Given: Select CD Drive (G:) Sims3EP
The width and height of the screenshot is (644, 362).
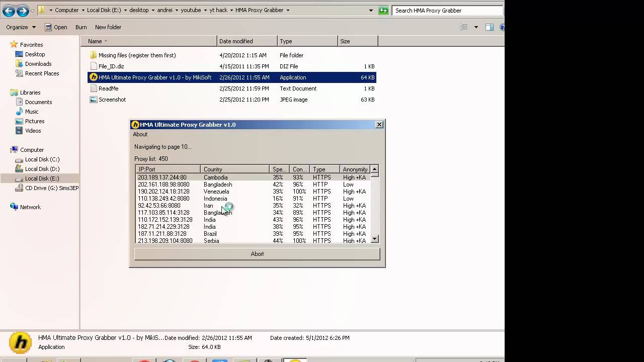Looking at the screenshot, I should [52, 188].
